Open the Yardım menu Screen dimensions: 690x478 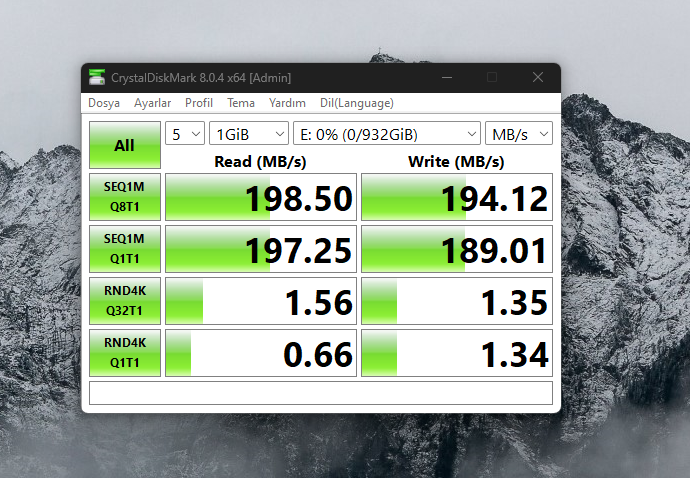(x=287, y=103)
